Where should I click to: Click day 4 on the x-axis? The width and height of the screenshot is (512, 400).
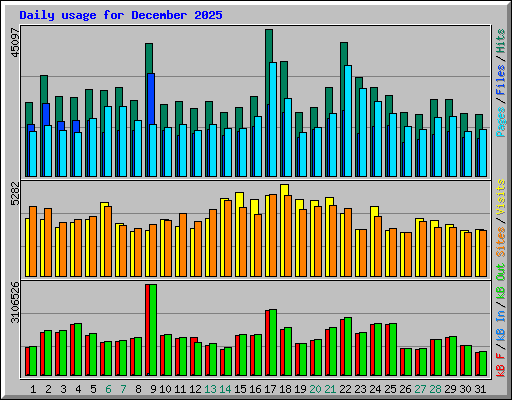78,389
